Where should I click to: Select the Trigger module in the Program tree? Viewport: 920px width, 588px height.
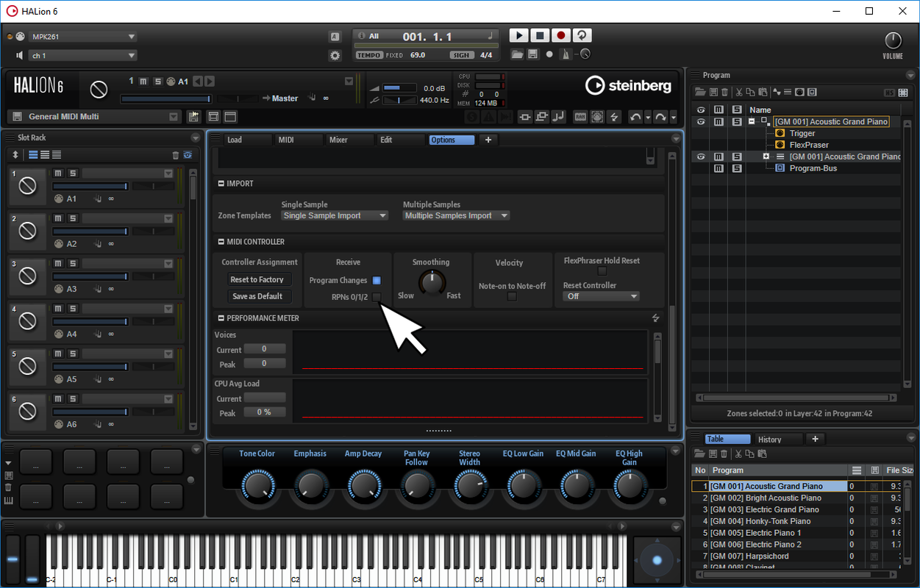pyautogui.click(x=802, y=133)
